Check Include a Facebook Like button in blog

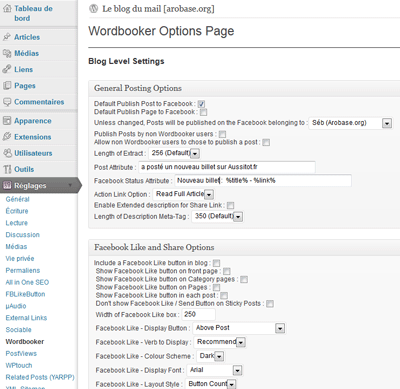point(216,263)
